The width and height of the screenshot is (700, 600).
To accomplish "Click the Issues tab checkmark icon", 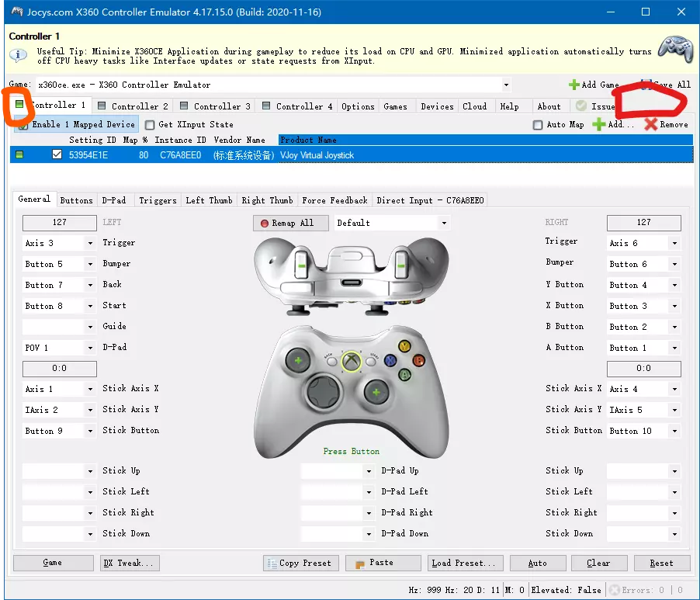I will (x=580, y=106).
